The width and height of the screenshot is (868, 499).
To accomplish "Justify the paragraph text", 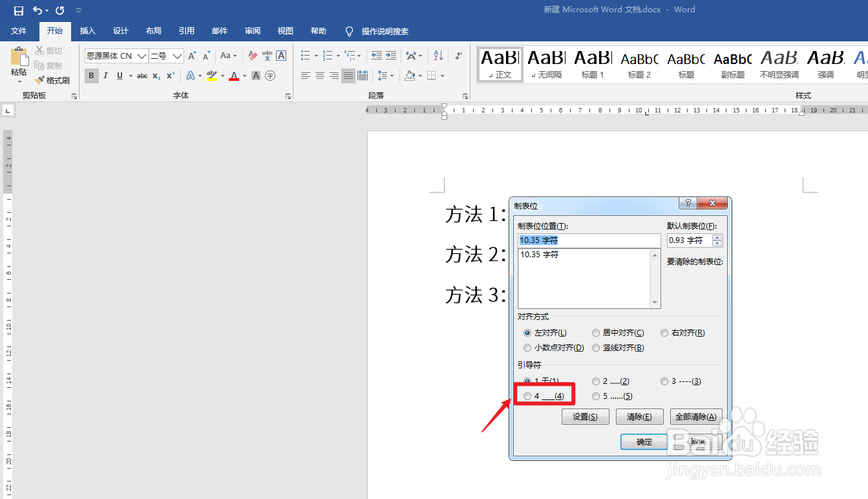I will click(348, 76).
